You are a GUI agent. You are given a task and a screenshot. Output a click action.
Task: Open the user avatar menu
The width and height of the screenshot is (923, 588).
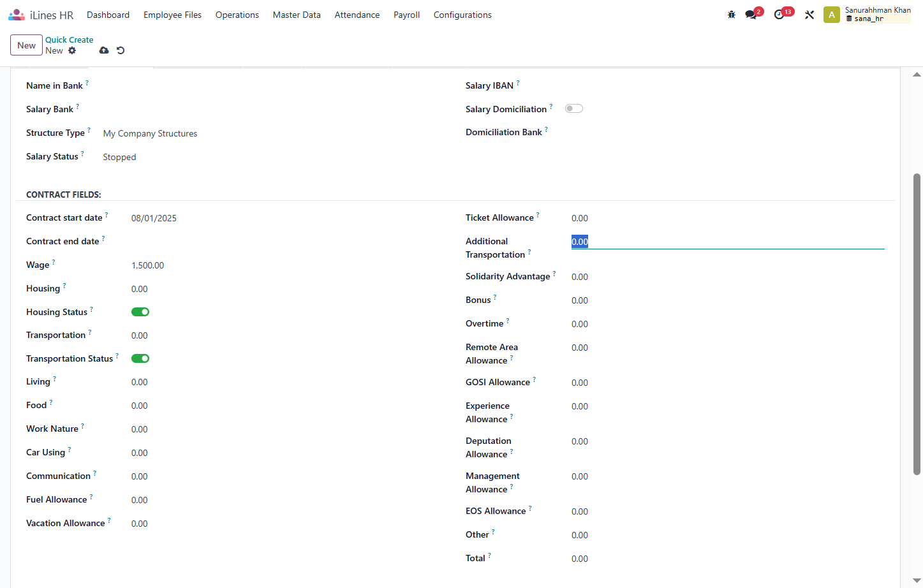tap(832, 15)
